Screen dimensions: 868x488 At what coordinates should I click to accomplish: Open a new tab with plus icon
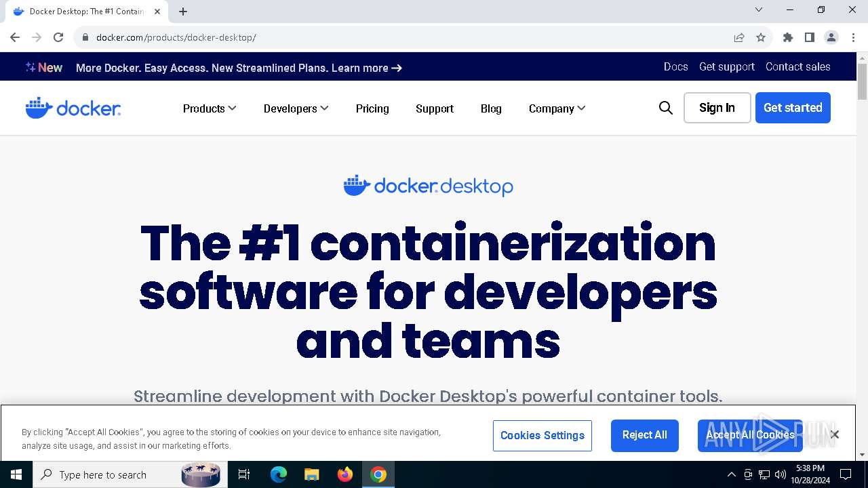coord(183,12)
